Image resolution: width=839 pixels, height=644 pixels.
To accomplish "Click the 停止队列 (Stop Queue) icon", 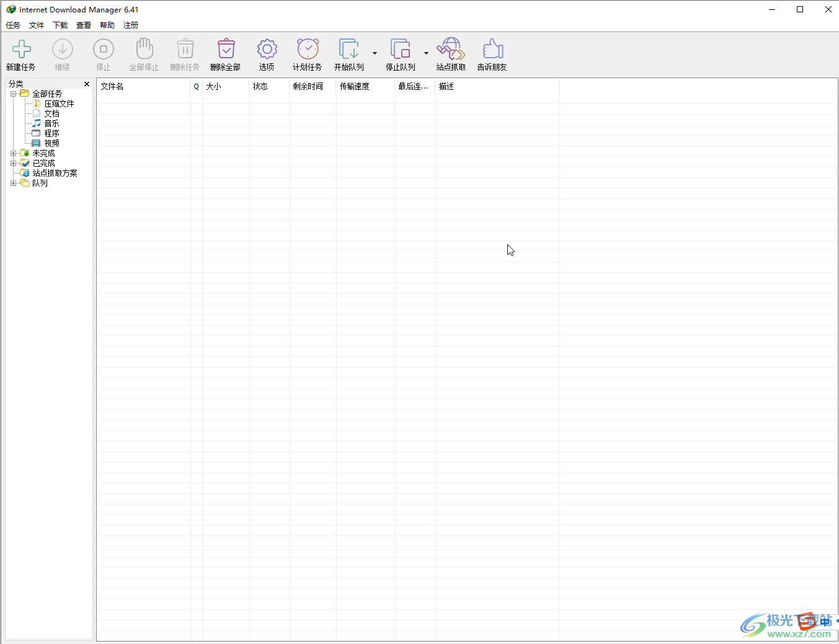I will 401,49.
